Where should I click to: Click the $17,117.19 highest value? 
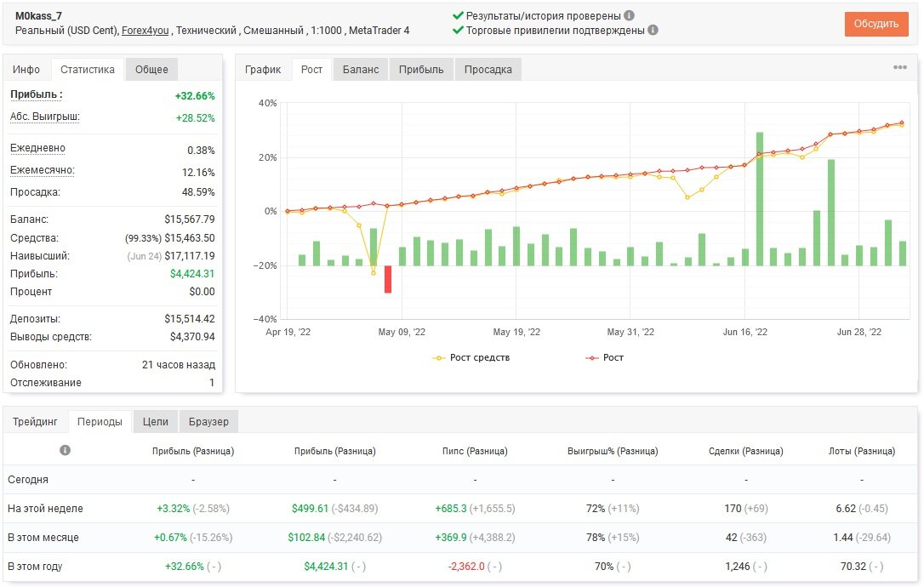click(x=190, y=256)
